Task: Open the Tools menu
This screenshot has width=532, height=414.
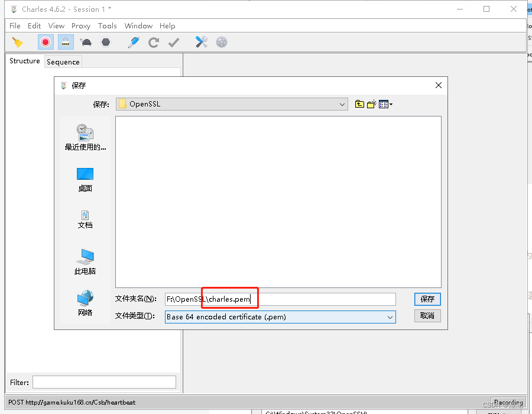Action: coord(107,26)
